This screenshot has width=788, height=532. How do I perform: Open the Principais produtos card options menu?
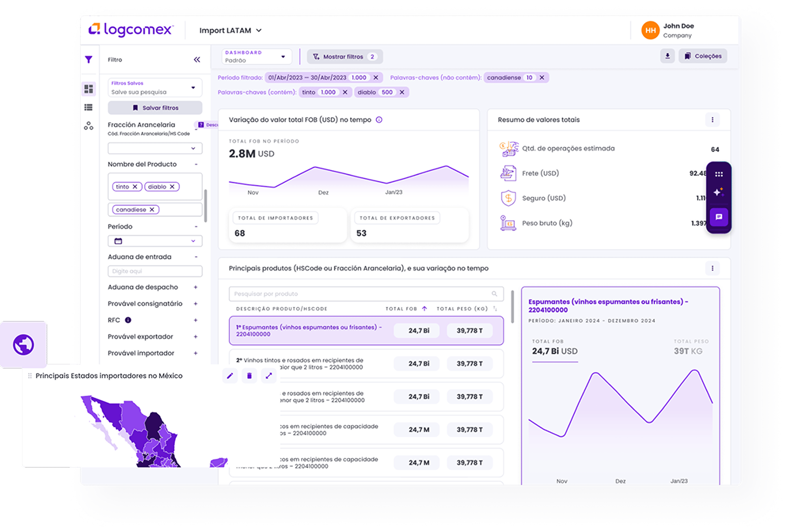click(712, 268)
